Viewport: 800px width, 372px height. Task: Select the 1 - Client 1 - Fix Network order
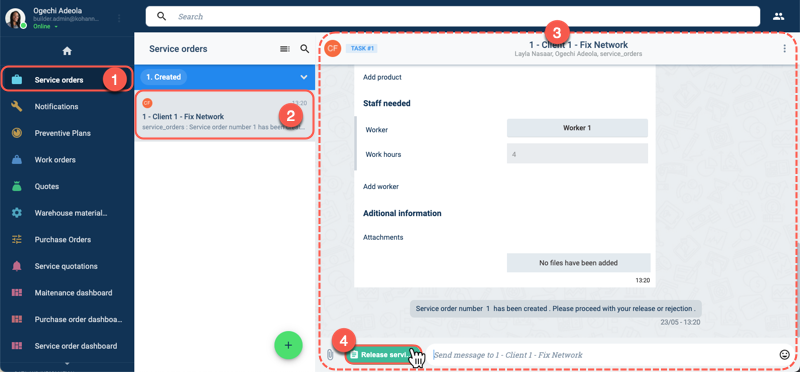pos(224,115)
